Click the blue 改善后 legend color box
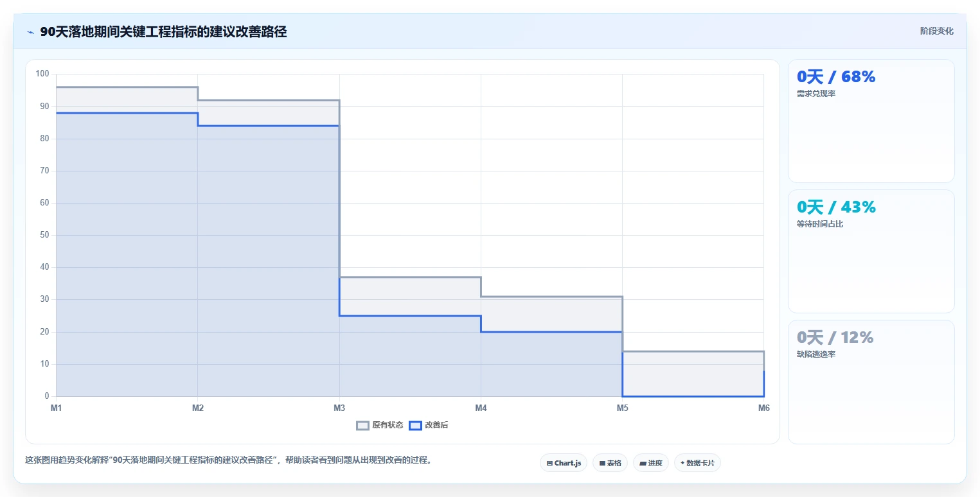 (415, 425)
